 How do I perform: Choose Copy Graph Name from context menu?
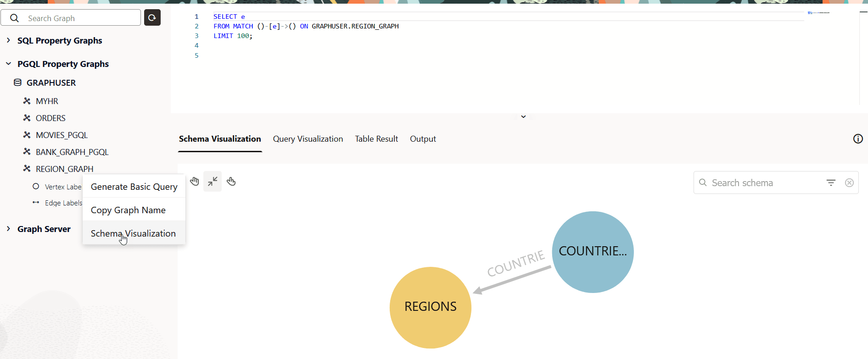134,210
